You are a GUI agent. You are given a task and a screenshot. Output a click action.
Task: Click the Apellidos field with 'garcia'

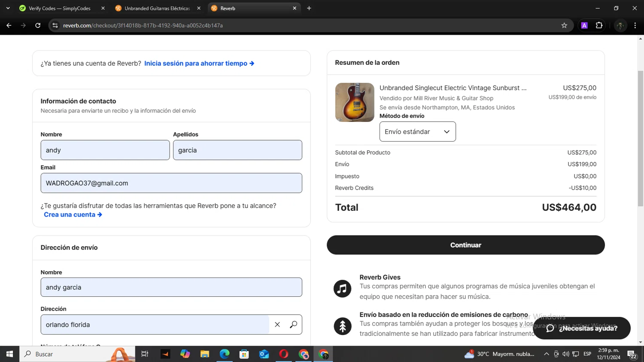pos(237,150)
